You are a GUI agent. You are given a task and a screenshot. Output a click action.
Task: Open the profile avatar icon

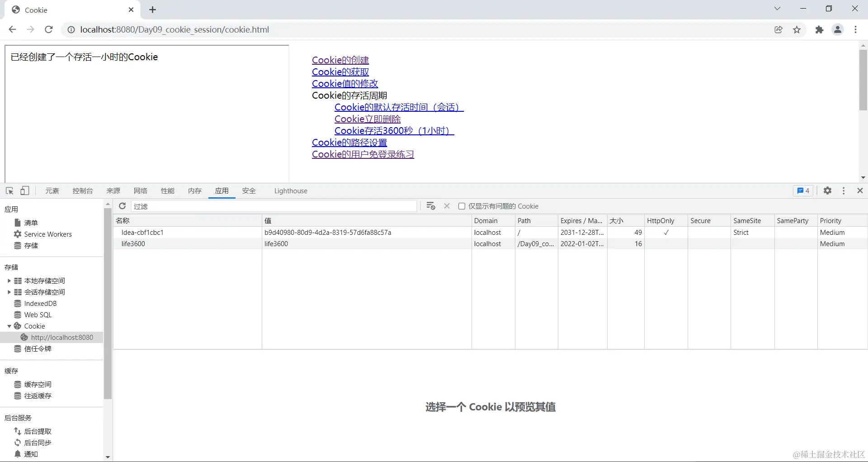838,29
